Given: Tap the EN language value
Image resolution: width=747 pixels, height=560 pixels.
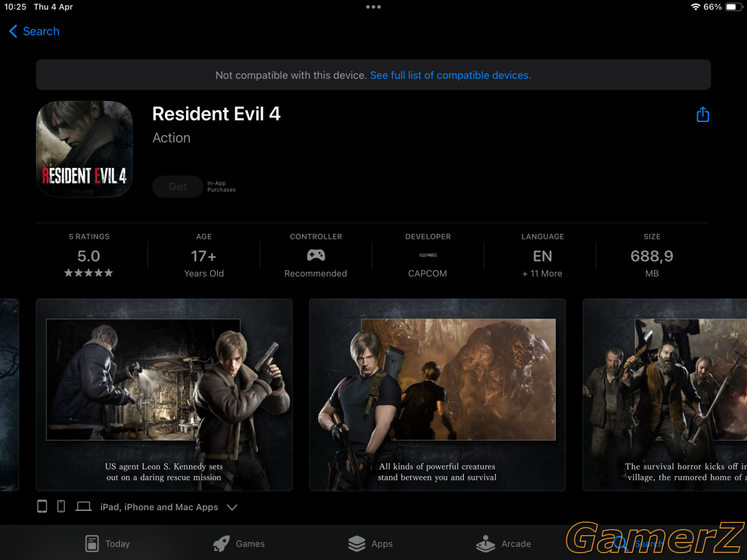Looking at the screenshot, I should [543, 256].
